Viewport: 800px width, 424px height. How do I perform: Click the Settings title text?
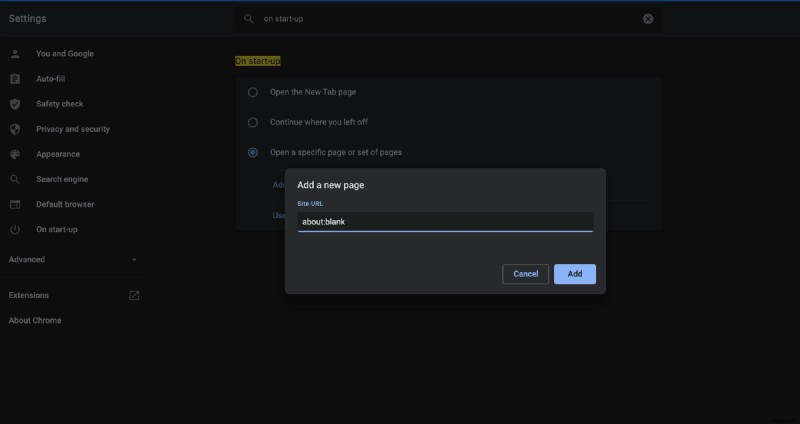(x=28, y=18)
